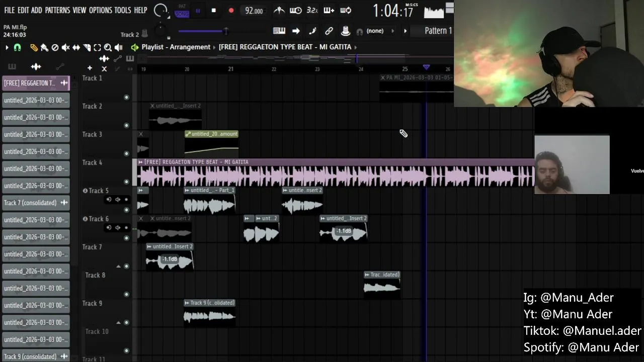
Task: Open the HELP menu
Action: point(140,10)
